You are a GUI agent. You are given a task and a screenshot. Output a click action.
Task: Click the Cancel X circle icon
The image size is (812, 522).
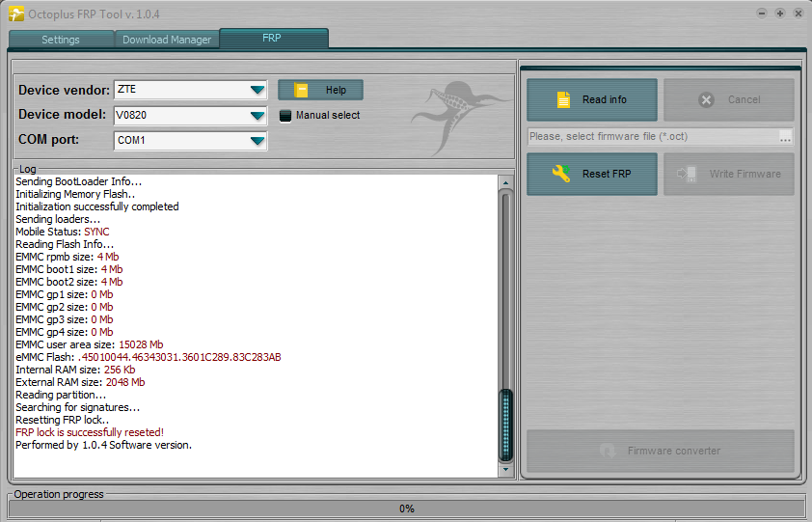706,99
